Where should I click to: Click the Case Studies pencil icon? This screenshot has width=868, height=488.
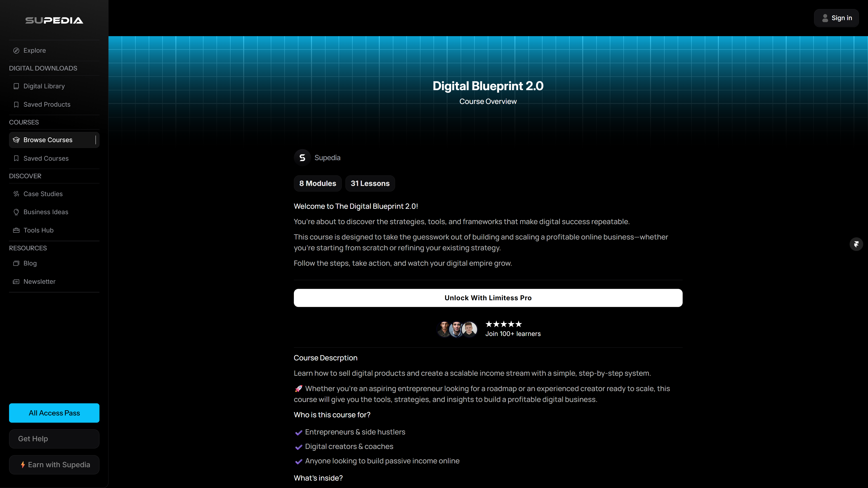pyautogui.click(x=16, y=194)
